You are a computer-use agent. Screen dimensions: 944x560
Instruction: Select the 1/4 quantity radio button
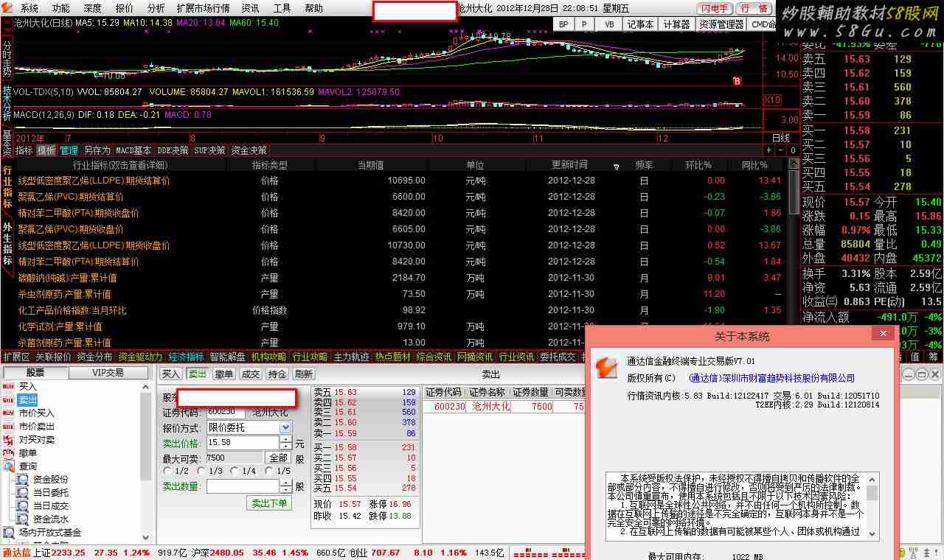(x=235, y=471)
